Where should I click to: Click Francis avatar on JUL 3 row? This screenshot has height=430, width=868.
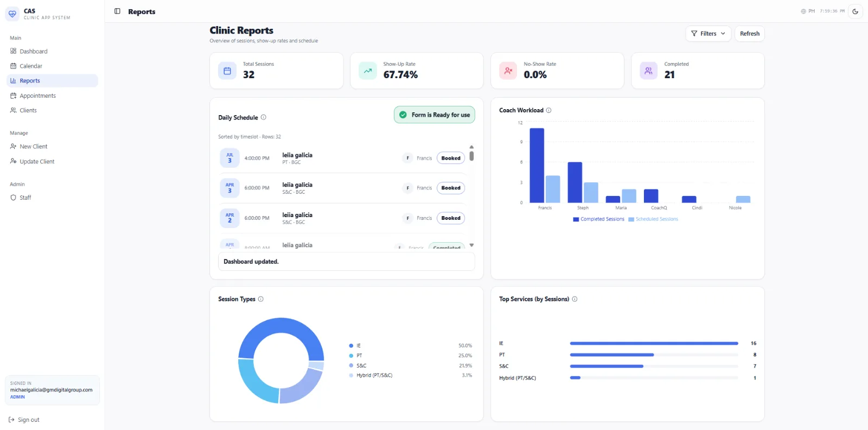point(407,158)
